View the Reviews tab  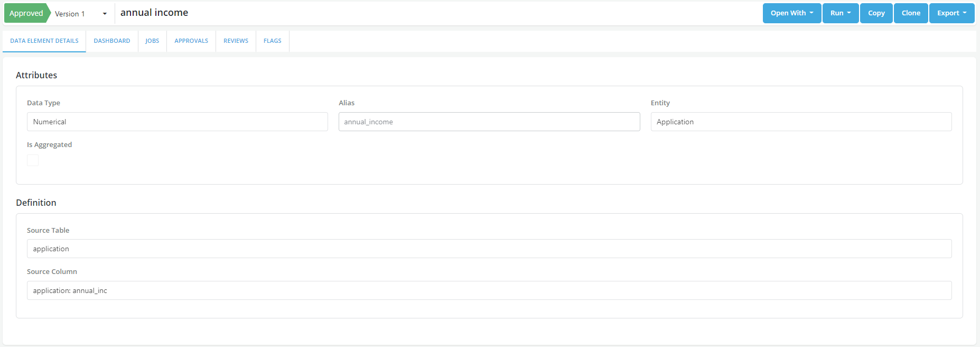236,41
